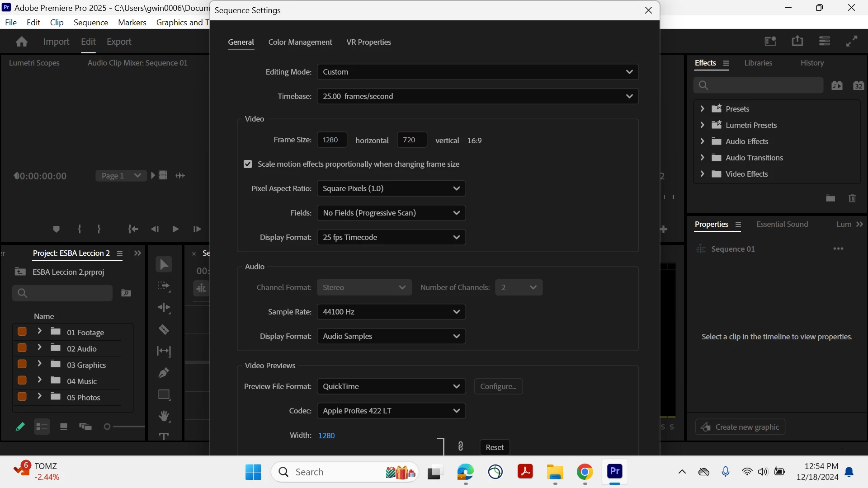Open the Sequence menu
The height and width of the screenshot is (488, 868).
(x=90, y=23)
